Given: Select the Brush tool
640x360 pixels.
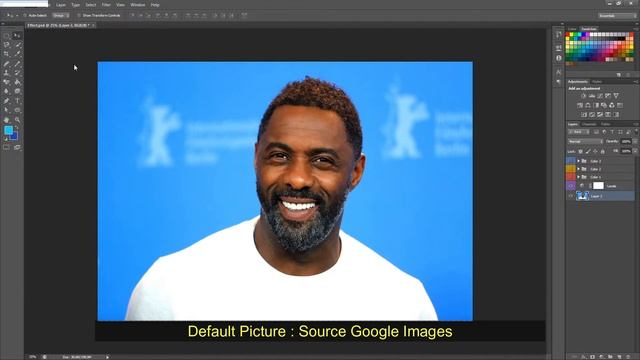Looking at the screenshot, I should pyautogui.click(x=17, y=64).
